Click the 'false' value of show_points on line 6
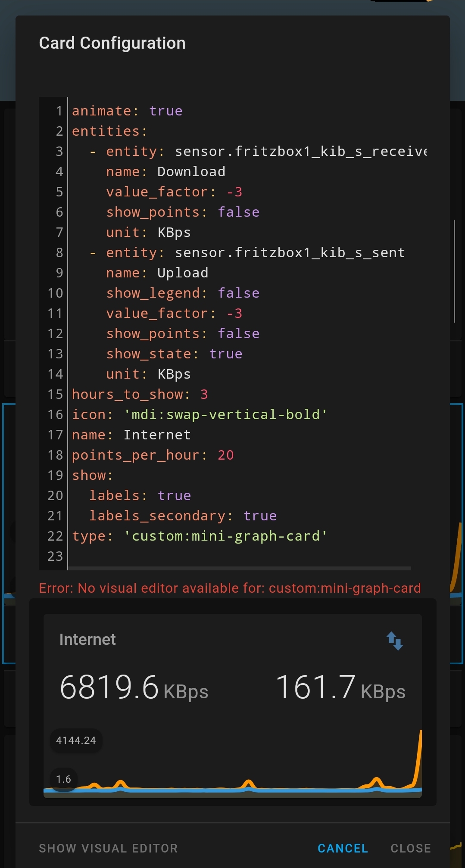Image resolution: width=465 pixels, height=868 pixels. (x=238, y=212)
